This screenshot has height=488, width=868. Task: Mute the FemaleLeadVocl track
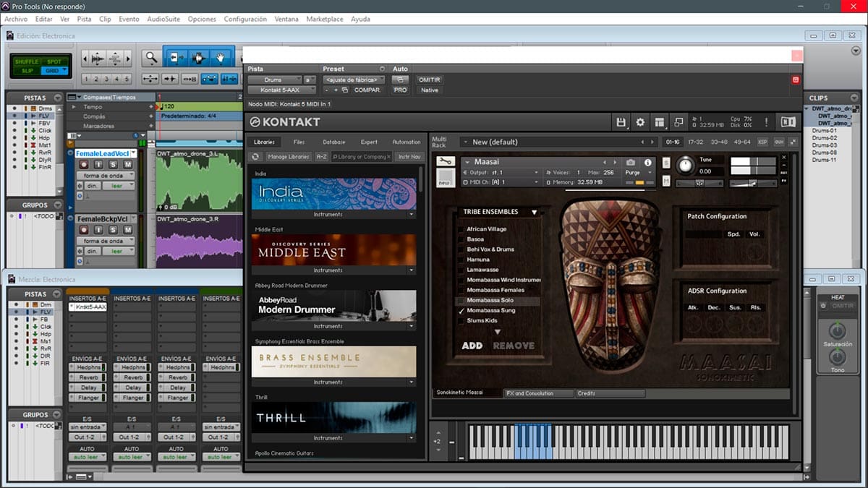127,165
